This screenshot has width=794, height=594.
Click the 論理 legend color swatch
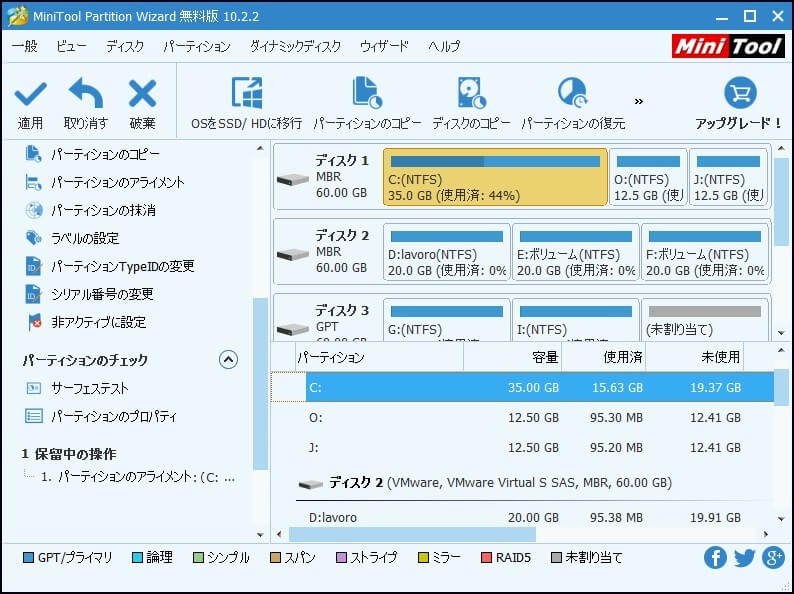[137, 558]
